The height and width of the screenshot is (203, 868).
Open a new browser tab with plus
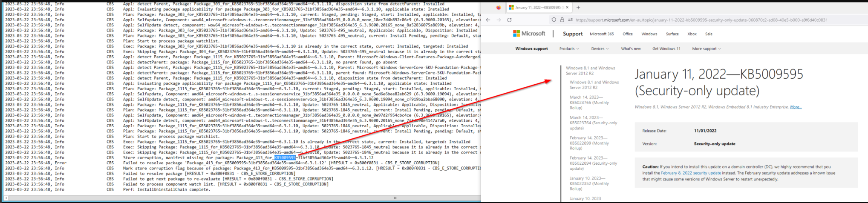(x=578, y=7)
